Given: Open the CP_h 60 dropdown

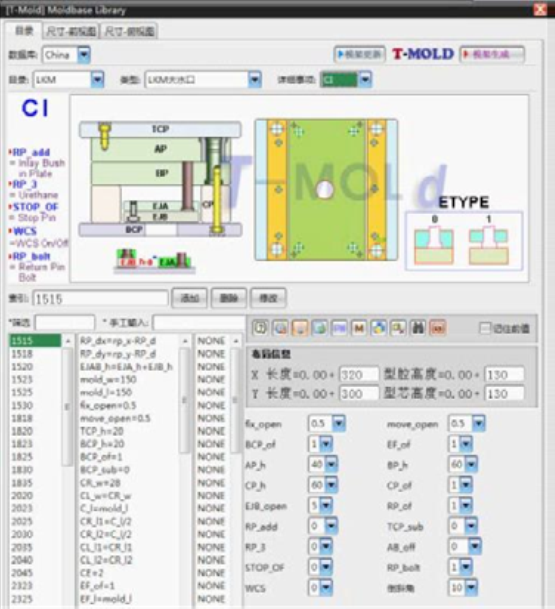Looking at the screenshot, I should pos(331,485).
